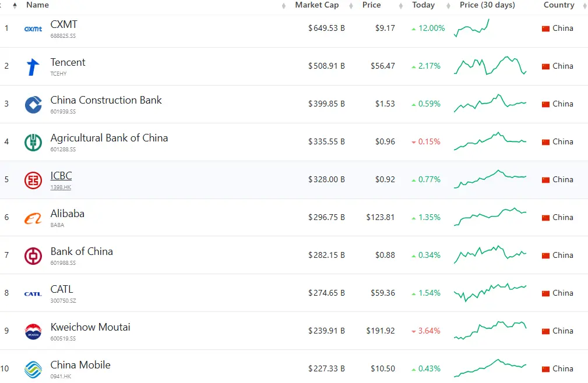Select the China flag in CATL row
Viewport: 588px width, 383px height.
pyautogui.click(x=545, y=293)
